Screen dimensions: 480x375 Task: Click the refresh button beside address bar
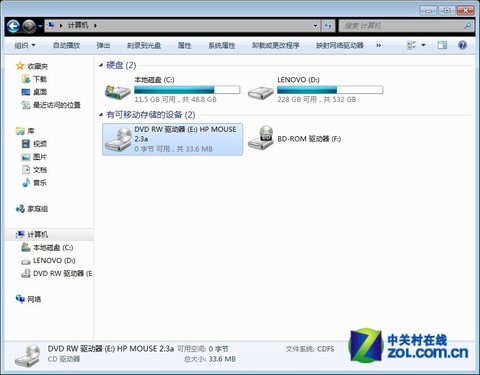point(328,26)
